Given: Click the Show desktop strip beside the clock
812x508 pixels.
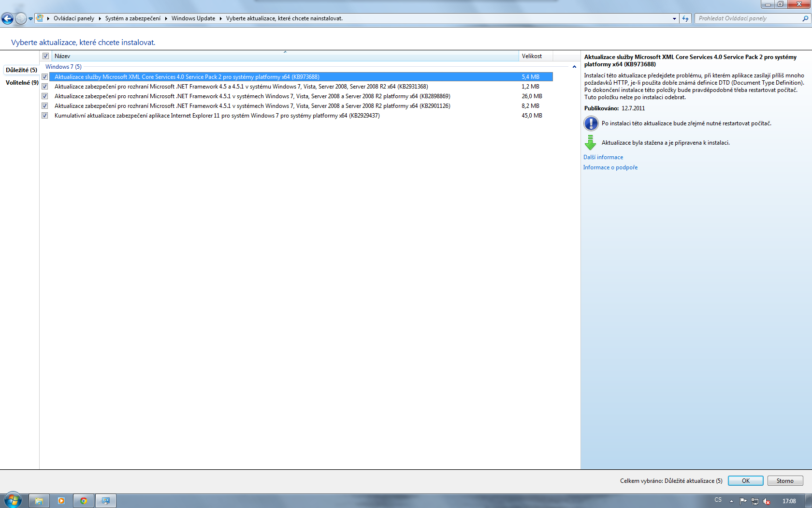Looking at the screenshot, I should (x=809, y=501).
